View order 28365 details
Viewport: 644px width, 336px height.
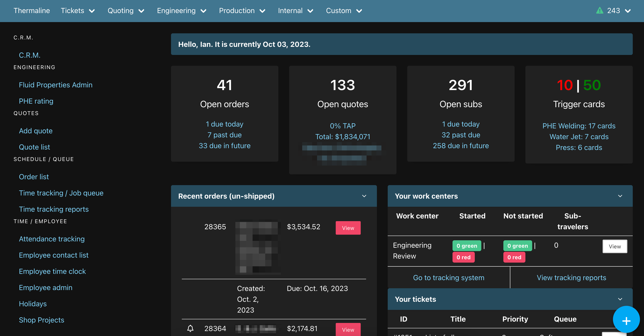(348, 228)
